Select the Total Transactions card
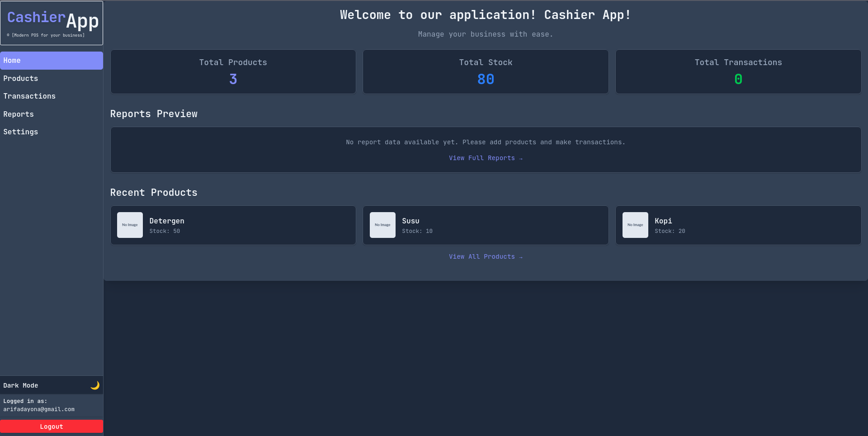 coord(738,72)
